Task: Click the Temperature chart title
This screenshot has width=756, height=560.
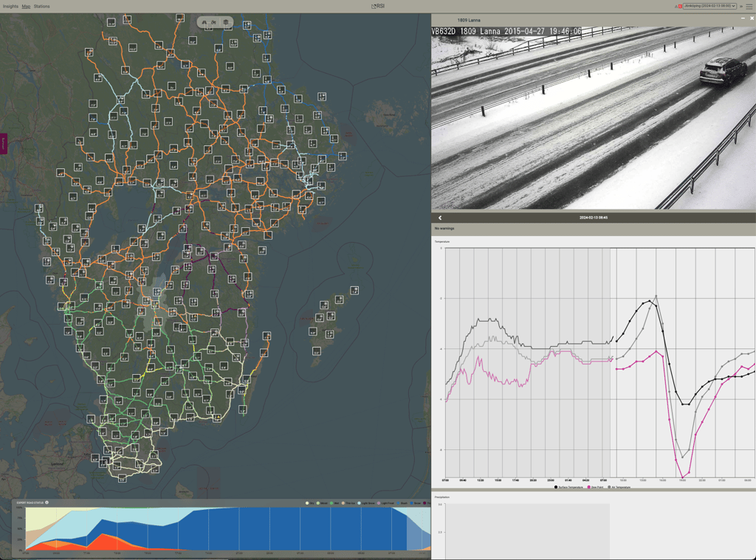Action: 442,242
